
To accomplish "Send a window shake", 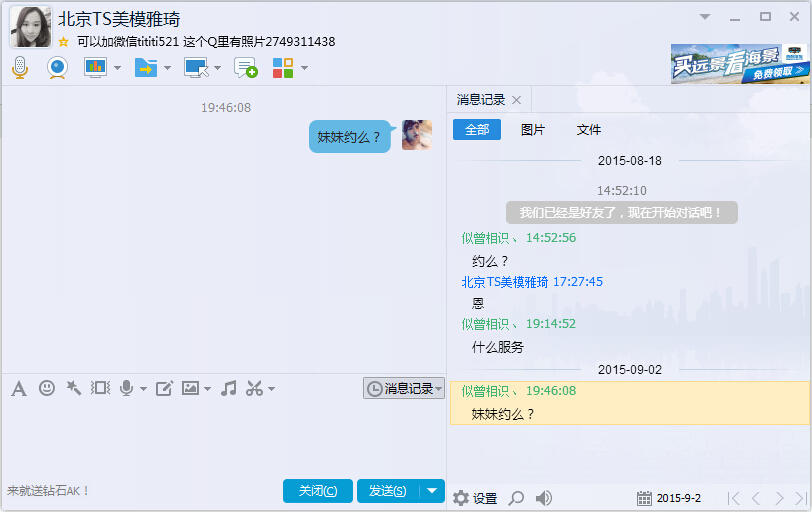I will 100,388.
